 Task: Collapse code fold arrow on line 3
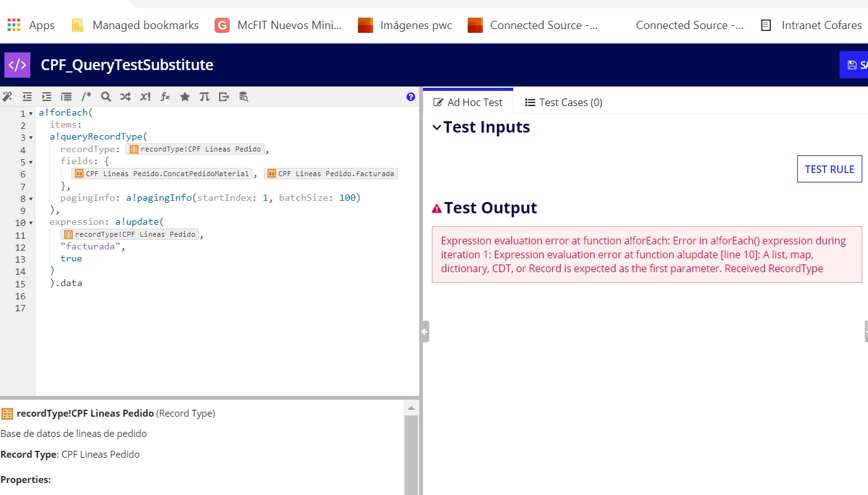(x=31, y=138)
